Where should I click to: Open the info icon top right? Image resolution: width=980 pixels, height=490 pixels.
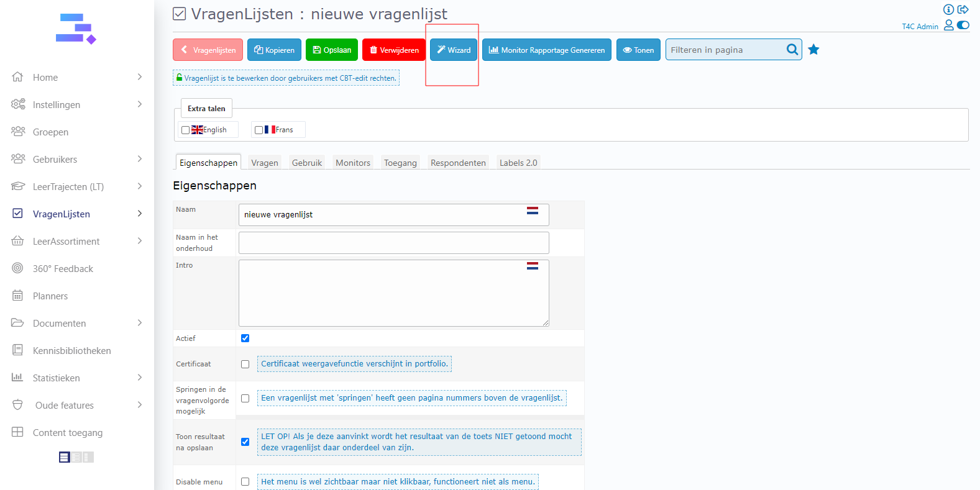948,9
